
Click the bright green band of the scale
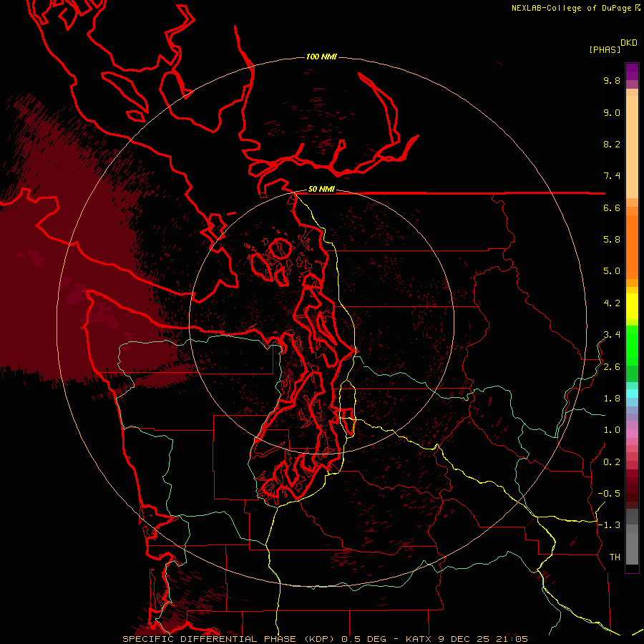pyautogui.click(x=632, y=346)
